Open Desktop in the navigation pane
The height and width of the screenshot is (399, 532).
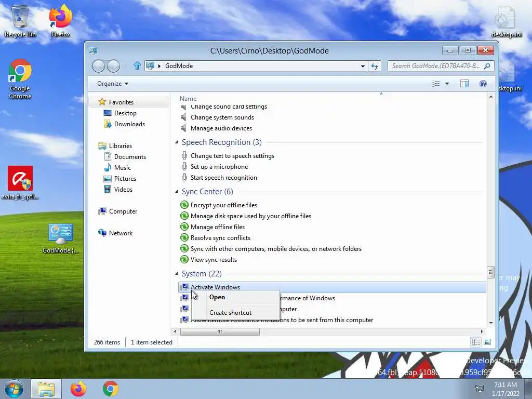click(125, 113)
